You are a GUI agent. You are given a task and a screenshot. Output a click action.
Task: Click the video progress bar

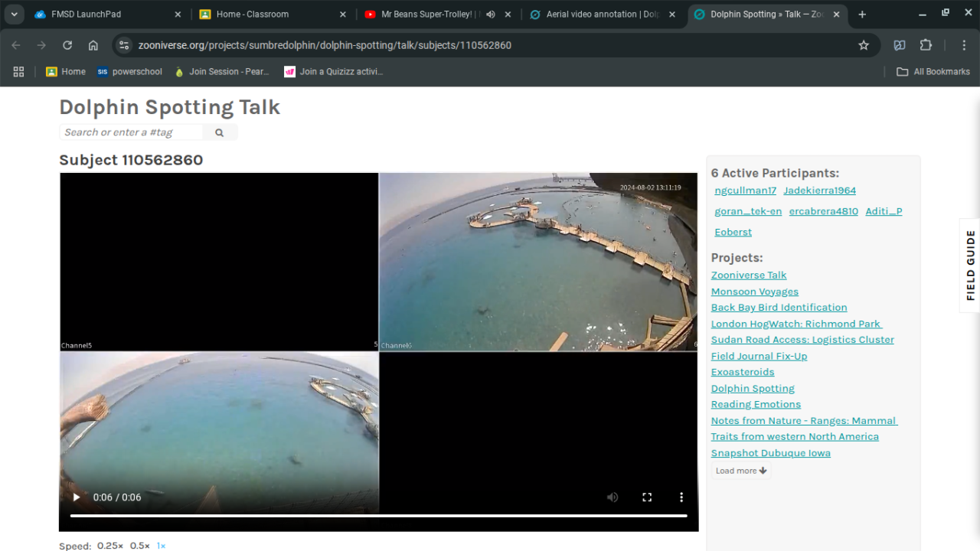378,516
